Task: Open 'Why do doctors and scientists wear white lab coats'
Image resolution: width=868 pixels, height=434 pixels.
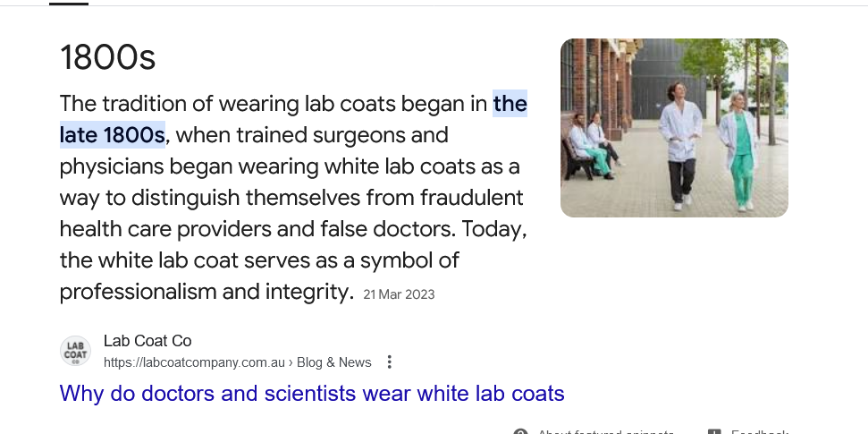Action: [x=312, y=393]
